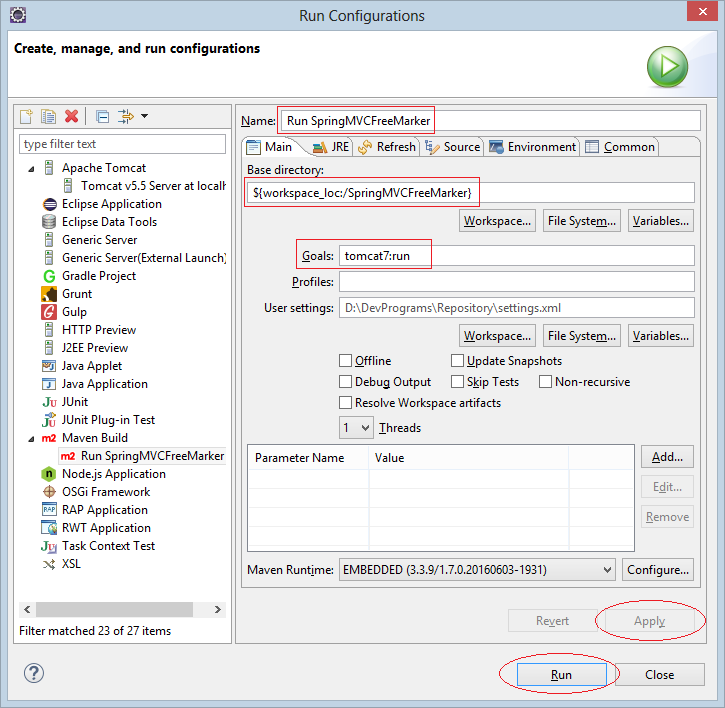Collapse the Maven Build tree node
This screenshot has height=708, width=725.
tap(31, 439)
